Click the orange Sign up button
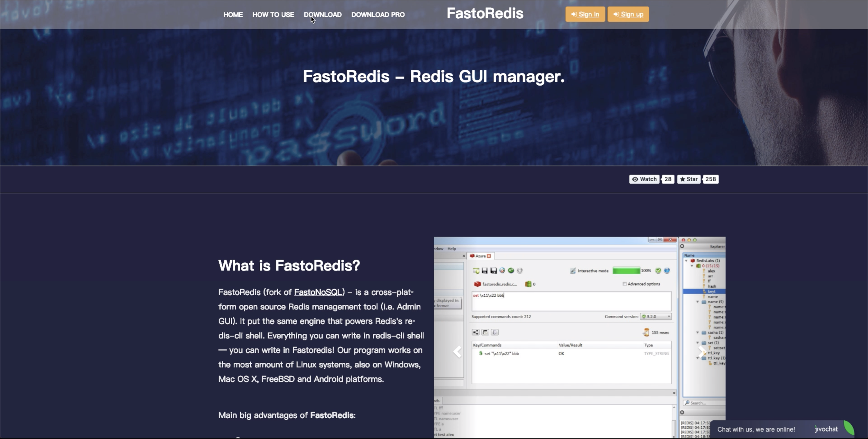The width and height of the screenshot is (868, 439). [x=628, y=14]
